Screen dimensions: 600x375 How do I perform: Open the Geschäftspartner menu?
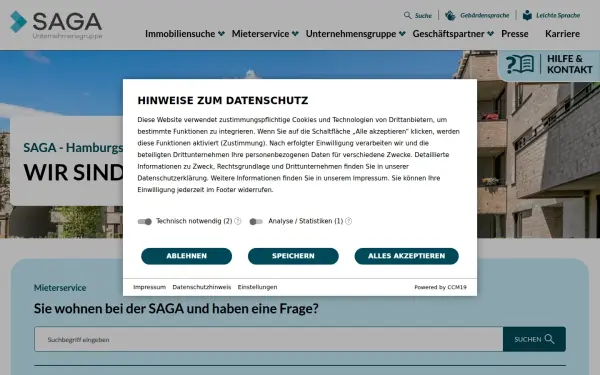tap(448, 34)
